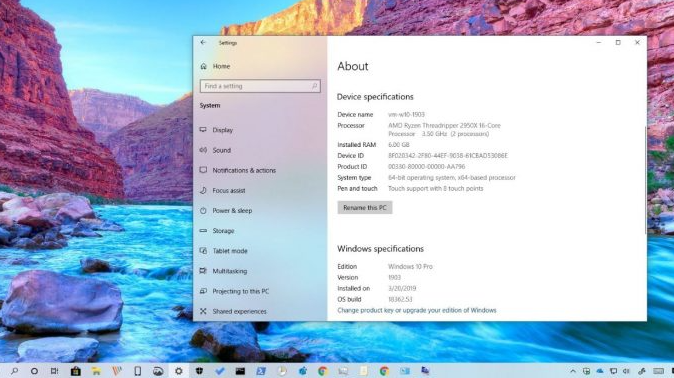Open Task View on the taskbar
The height and width of the screenshot is (378, 674).
(55, 371)
